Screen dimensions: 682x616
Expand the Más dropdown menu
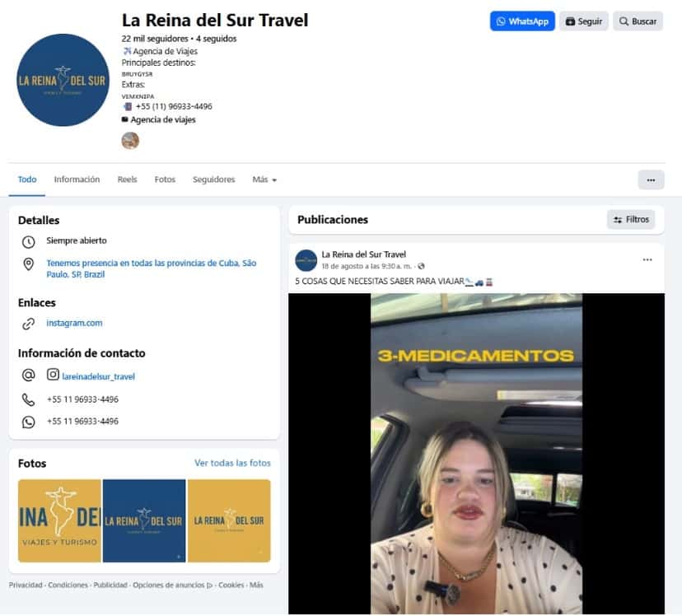(264, 180)
